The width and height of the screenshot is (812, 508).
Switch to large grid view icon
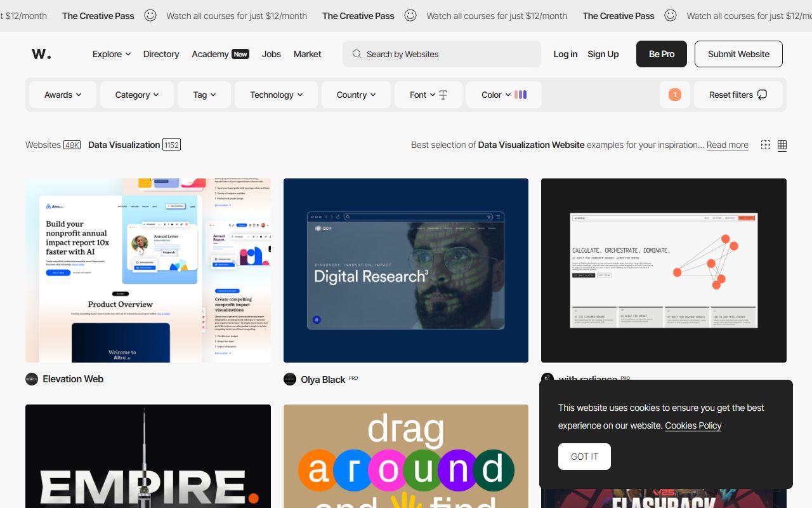pos(782,145)
